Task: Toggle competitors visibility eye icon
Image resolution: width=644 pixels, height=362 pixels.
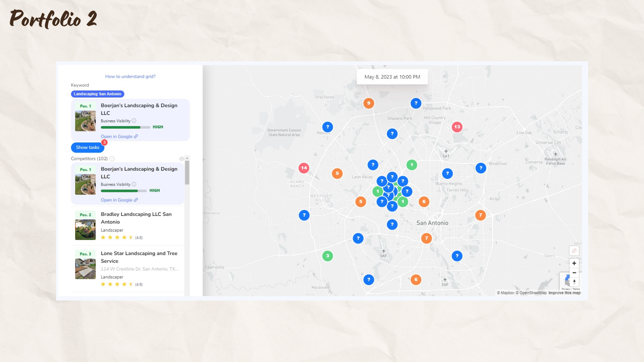Action: coord(181,159)
